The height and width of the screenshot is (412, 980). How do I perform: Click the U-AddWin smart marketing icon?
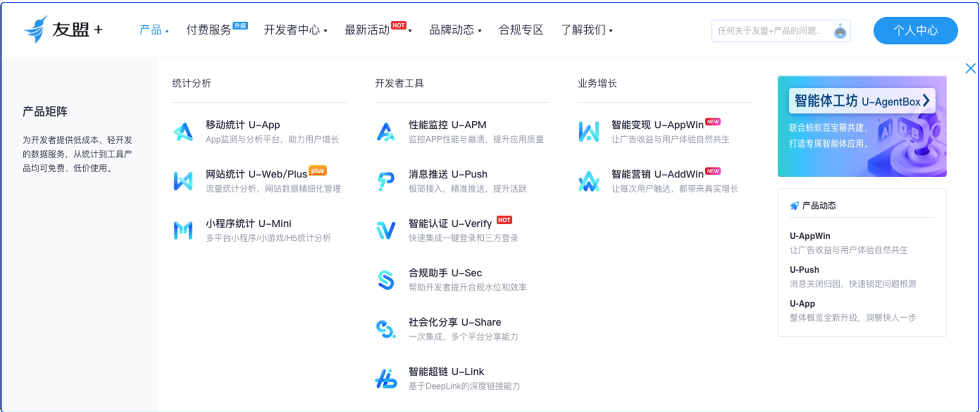point(589,181)
